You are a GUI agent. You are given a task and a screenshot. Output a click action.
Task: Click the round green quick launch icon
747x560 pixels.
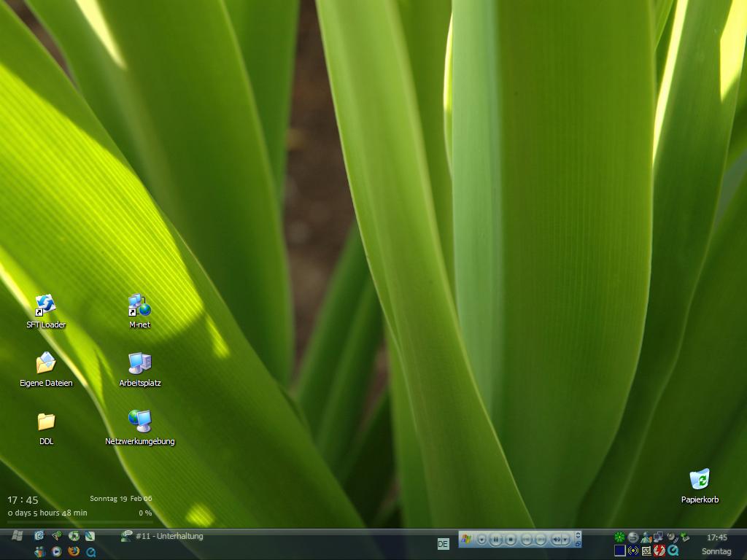(x=74, y=536)
